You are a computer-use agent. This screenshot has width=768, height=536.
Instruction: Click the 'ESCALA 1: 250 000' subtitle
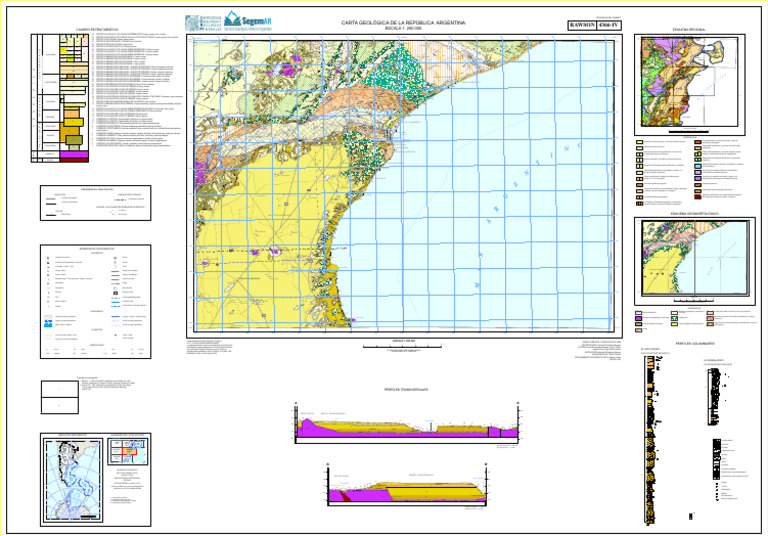pos(403,28)
